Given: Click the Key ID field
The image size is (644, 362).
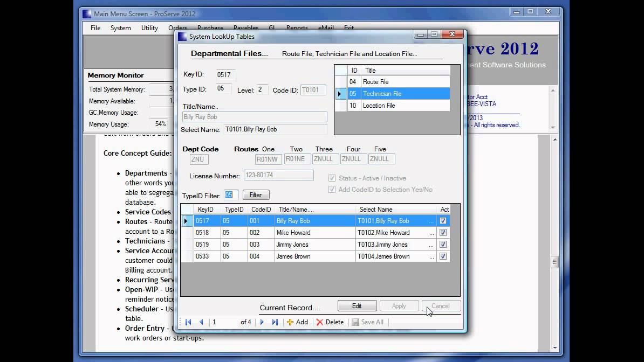Looking at the screenshot, I should point(226,75).
